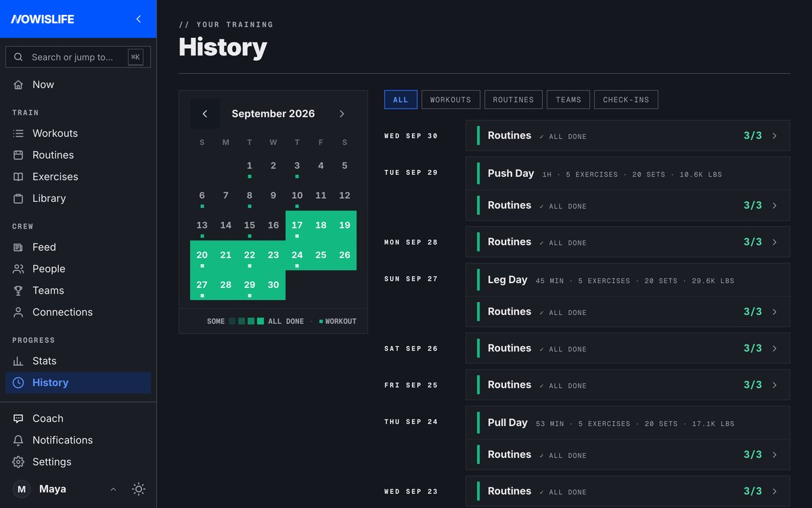Collapse the sidebar with the left chevron
The image size is (812, 508).
point(139,19)
